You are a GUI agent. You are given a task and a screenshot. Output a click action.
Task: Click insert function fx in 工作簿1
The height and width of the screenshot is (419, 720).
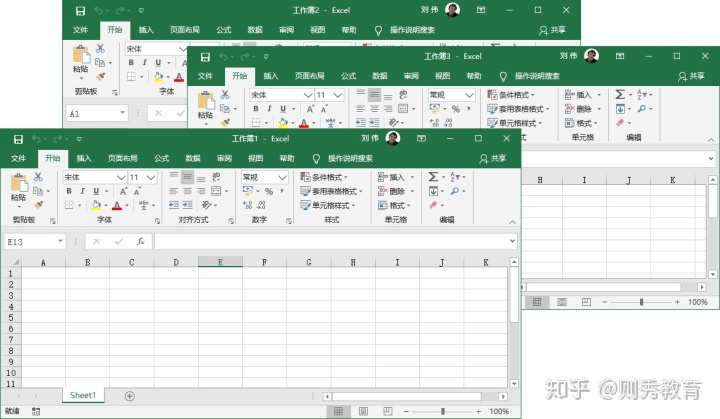141,241
